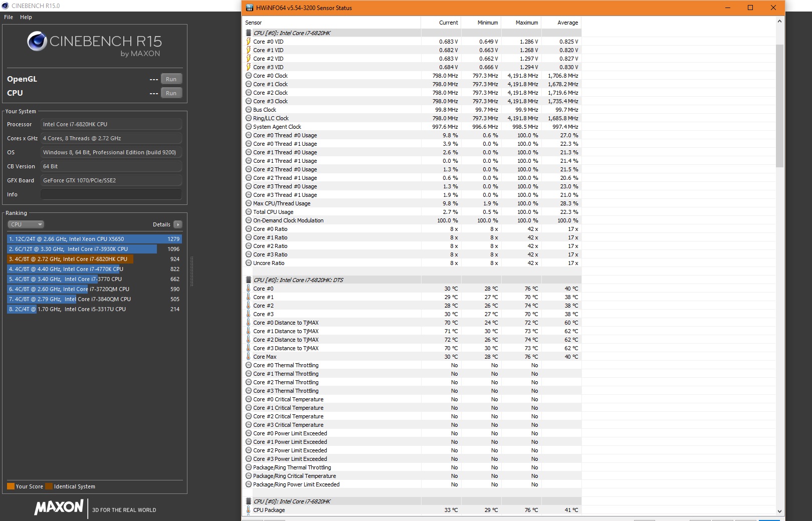
Task: Click the Info input field
Action: point(111,194)
